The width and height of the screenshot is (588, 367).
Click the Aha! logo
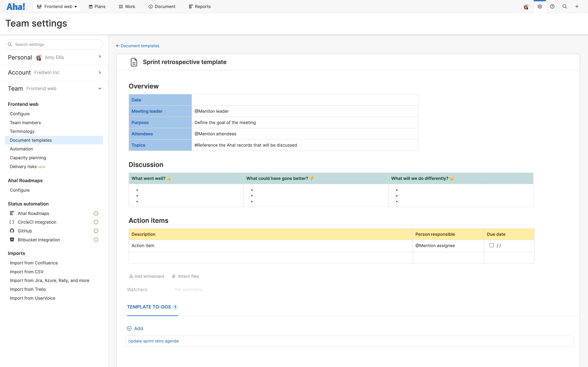[16, 7]
